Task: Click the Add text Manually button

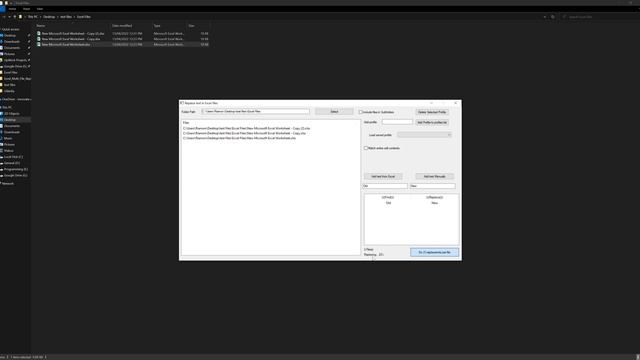Action: coord(434,176)
